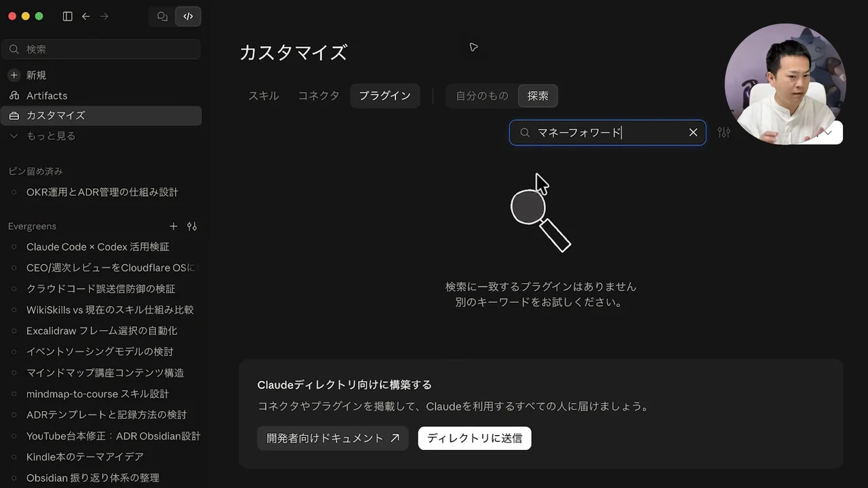Click the search icon in plugin search box
The height and width of the screenshot is (488, 868).
click(524, 133)
